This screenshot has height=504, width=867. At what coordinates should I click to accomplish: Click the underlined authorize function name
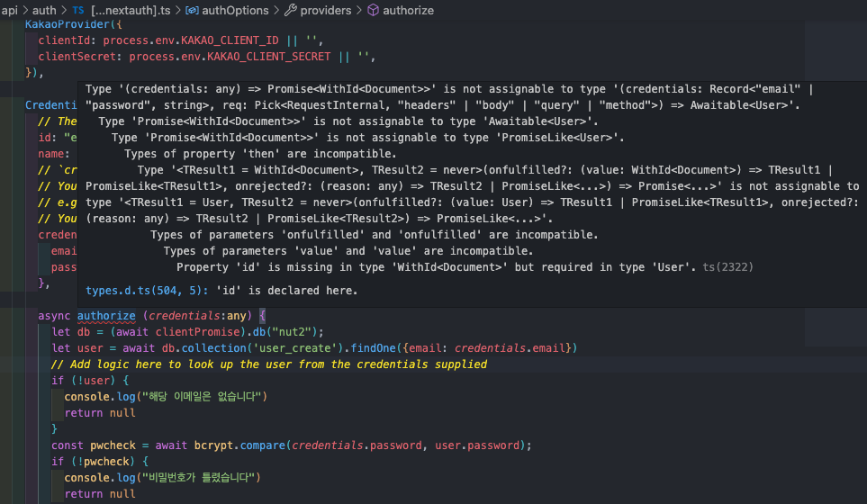point(106,316)
